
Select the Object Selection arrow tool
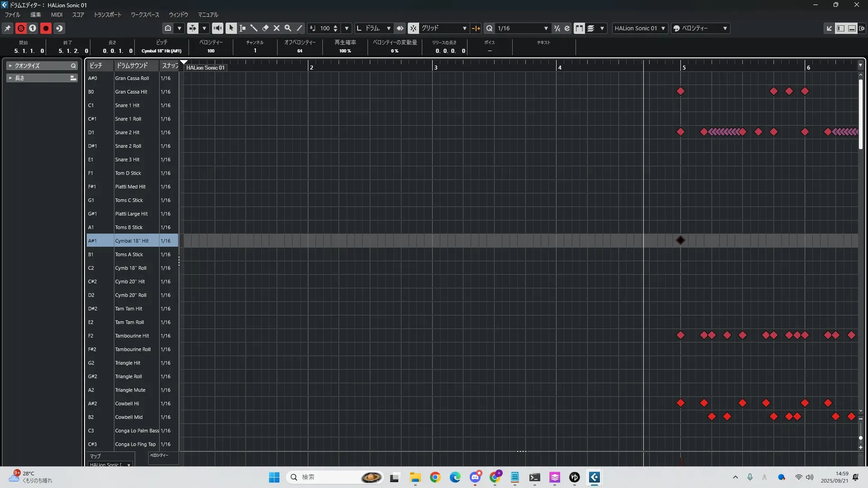tap(231, 28)
